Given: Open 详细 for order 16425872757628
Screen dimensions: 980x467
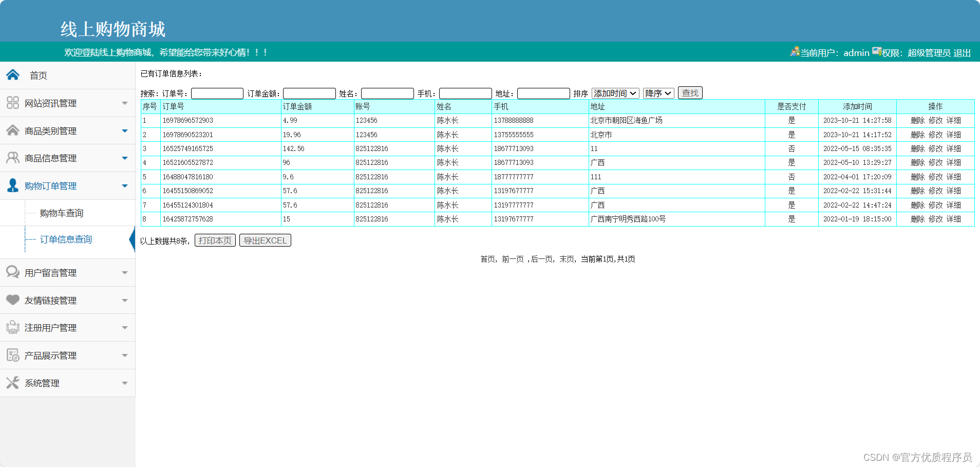Looking at the screenshot, I should tap(953, 219).
